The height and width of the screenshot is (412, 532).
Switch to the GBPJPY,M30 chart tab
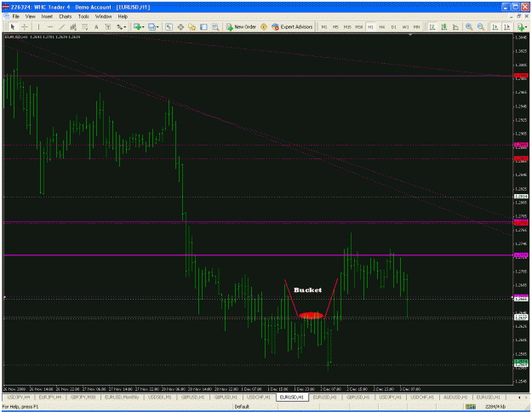pos(83,397)
